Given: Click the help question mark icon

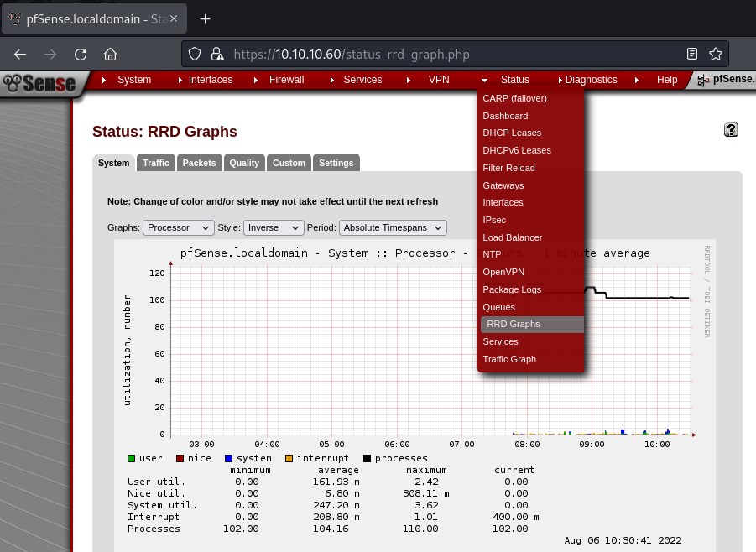Looking at the screenshot, I should [731, 129].
